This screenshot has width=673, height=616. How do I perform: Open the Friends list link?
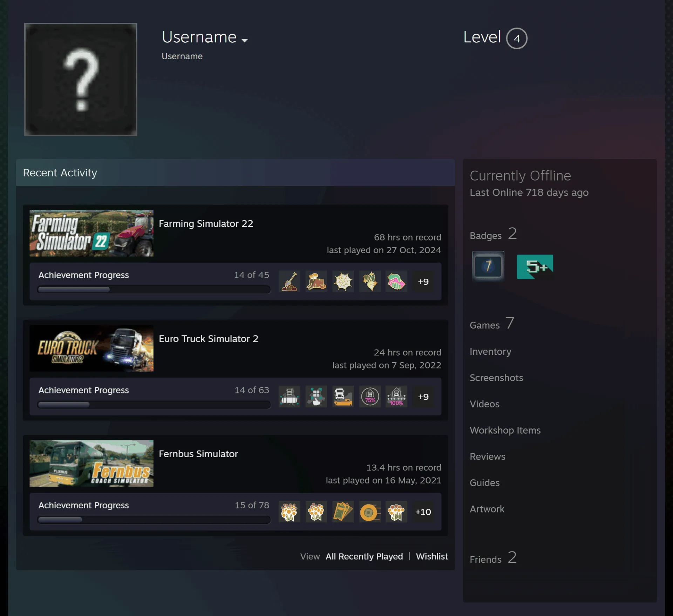tap(493, 558)
